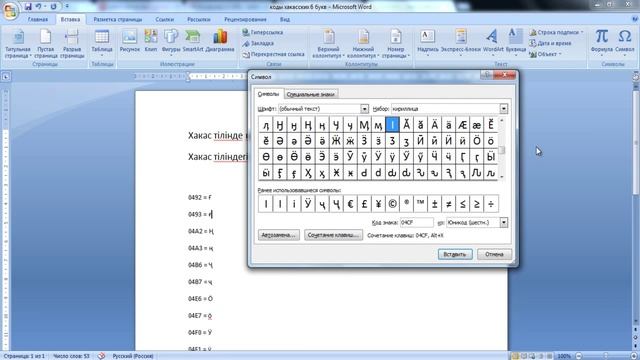Select the Специальные знаки tab in dialog

[311, 94]
